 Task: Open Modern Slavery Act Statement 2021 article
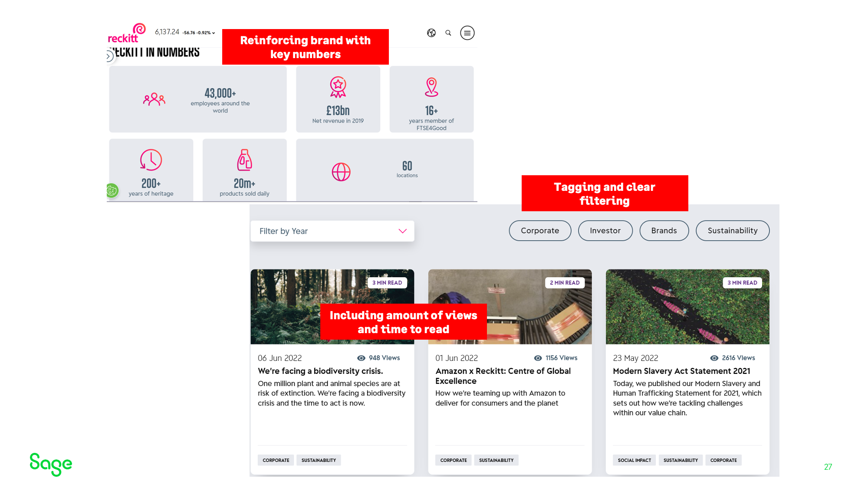pos(681,371)
